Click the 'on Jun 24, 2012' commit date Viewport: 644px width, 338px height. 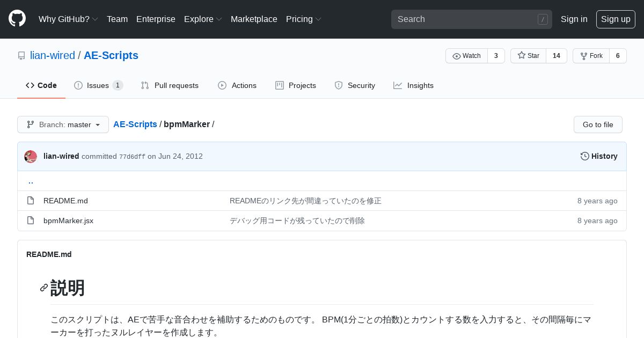pos(175,156)
